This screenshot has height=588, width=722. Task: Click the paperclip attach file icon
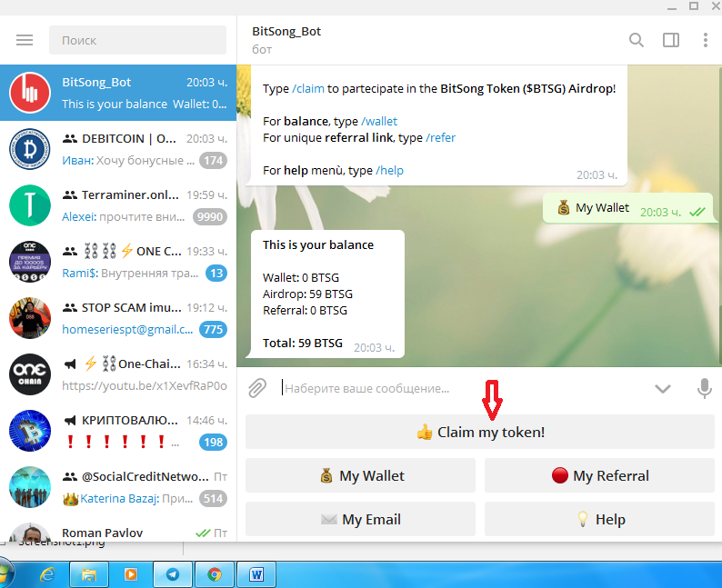pyautogui.click(x=257, y=388)
